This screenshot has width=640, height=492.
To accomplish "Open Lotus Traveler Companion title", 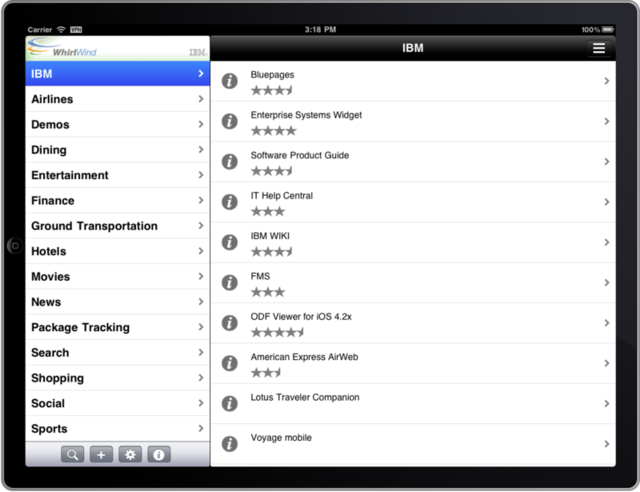I will [x=305, y=397].
